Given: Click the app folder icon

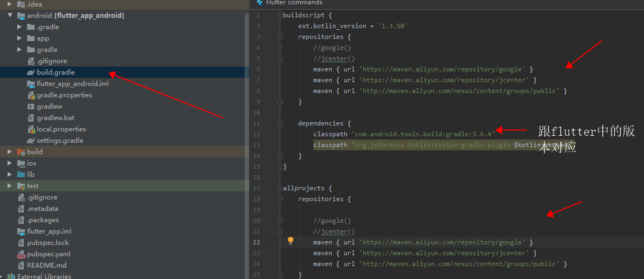Looking at the screenshot, I should coord(30,38).
